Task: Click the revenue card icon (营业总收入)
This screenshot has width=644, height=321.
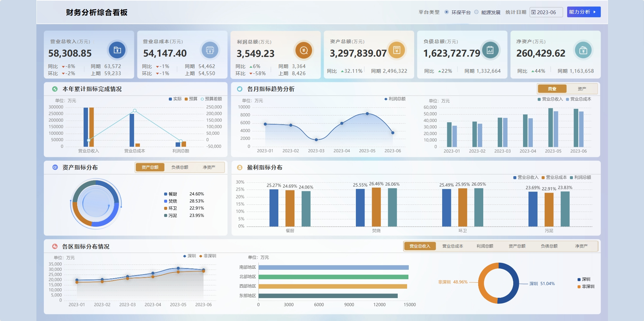Action: 117,50
